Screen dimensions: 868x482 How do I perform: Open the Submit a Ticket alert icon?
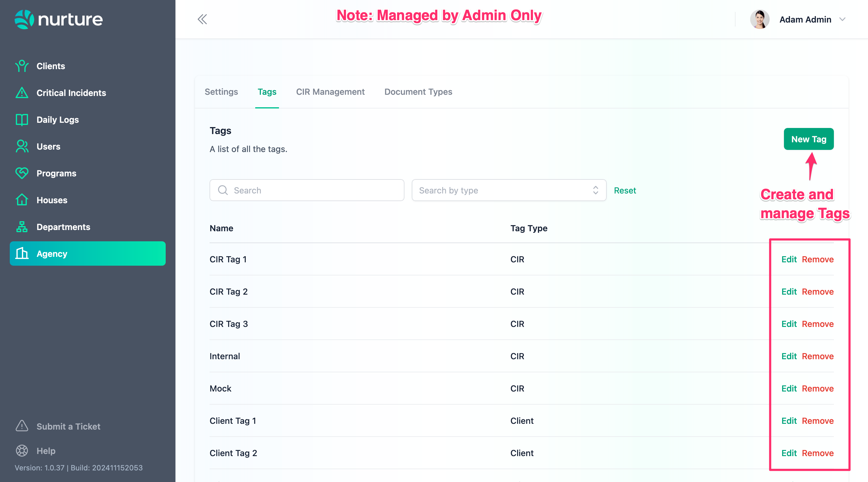pos(22,426)
